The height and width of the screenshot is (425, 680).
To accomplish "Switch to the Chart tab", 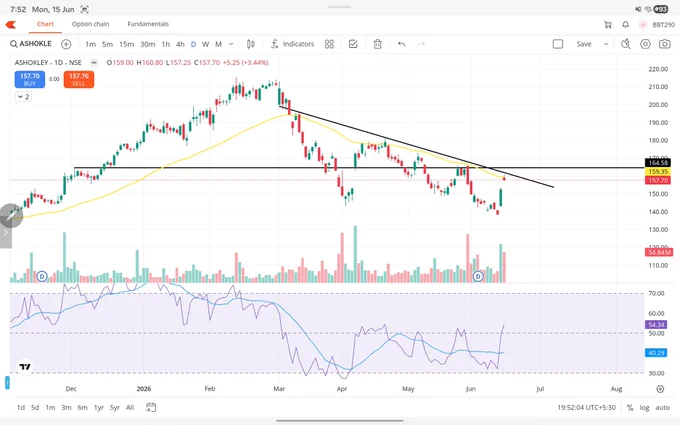I will coord(45,24).
